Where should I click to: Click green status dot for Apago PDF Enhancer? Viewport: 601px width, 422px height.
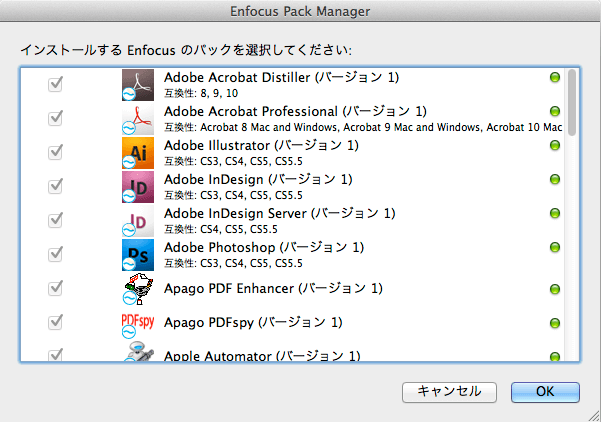555,289
